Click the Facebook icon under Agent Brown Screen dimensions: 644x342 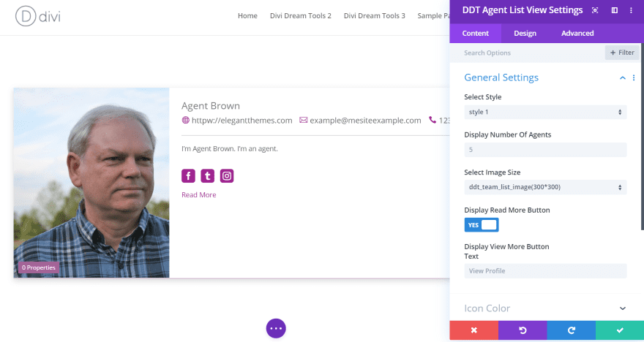188,176
